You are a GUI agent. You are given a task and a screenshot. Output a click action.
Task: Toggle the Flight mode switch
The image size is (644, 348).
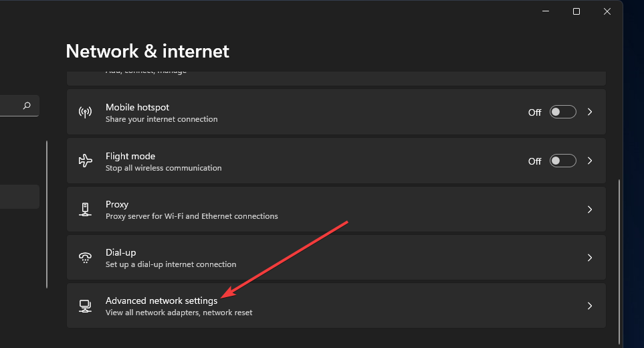pos(562,161)
